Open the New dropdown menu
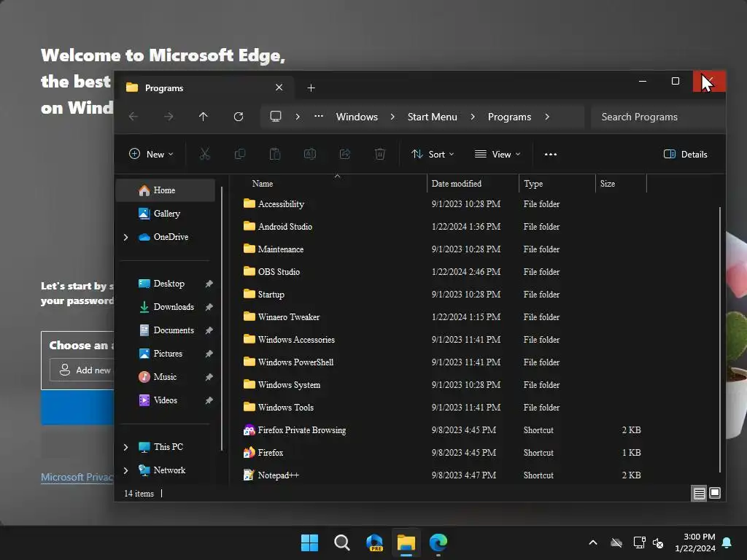This screenshot has width=747, height=560. pyautogui.click(x=151, y=155)
